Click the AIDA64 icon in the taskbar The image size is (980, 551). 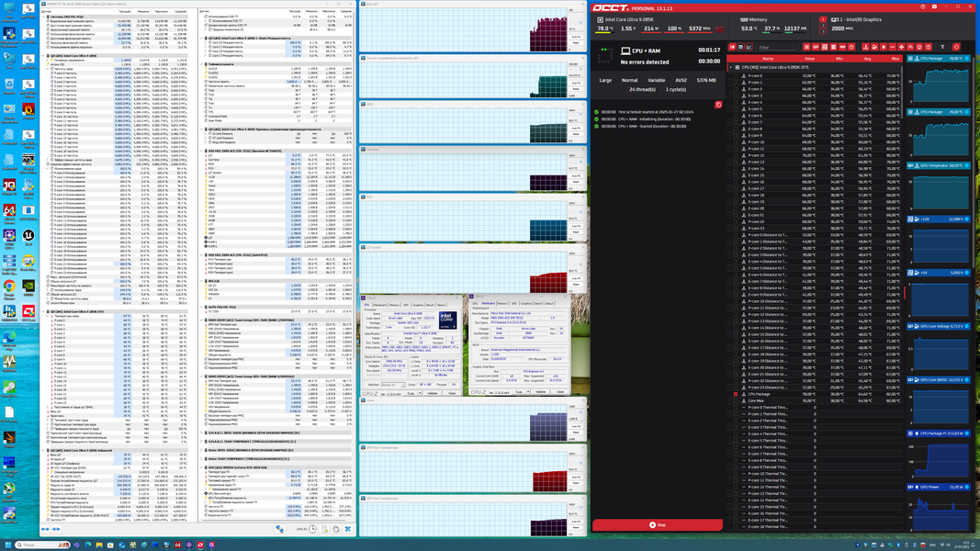(177, 545)
